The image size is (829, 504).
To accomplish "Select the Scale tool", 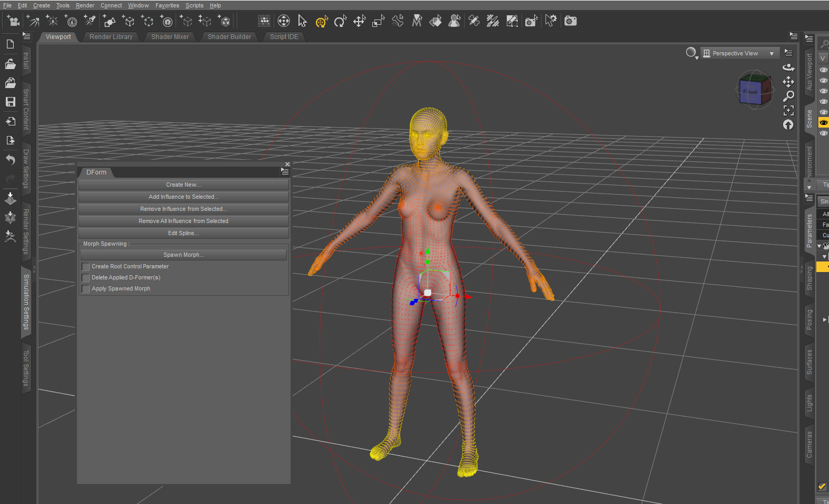I will (379, 21).
